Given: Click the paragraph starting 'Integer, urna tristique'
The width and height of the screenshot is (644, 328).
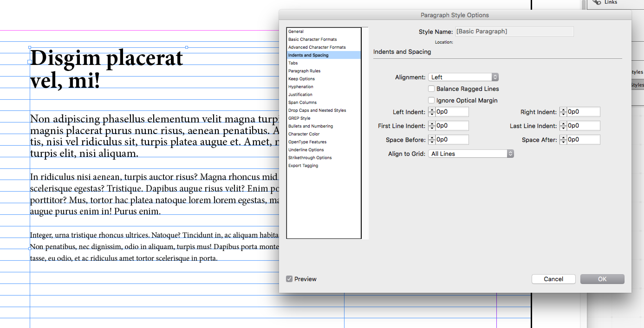Looking at the screenshot, I should click(x=154, y=246).
